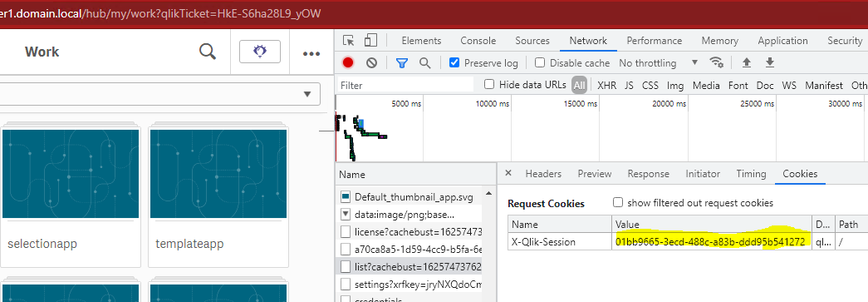Open the No throttling dropdown
This screenshot has width=868, height=302.
tap(658, 62)
